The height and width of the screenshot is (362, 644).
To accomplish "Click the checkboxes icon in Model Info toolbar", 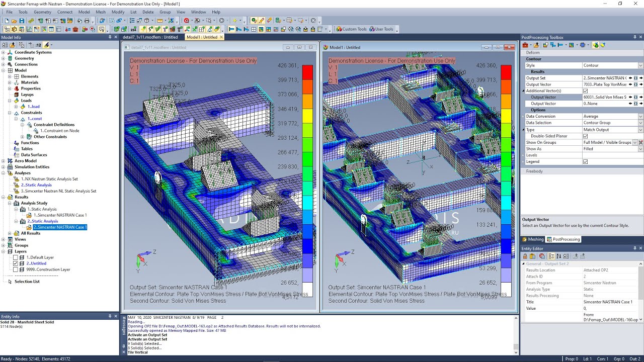I will (22, 45).
